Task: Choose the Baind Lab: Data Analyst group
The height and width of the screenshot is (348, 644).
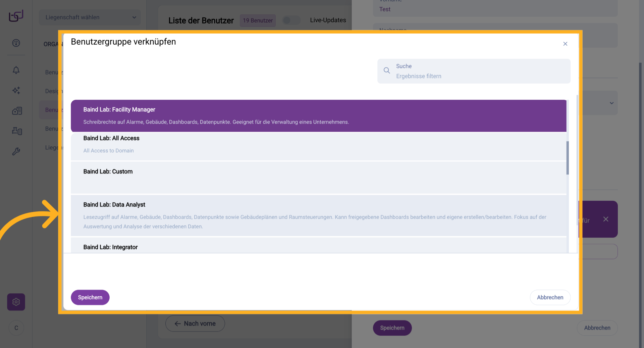Action: 318,215
